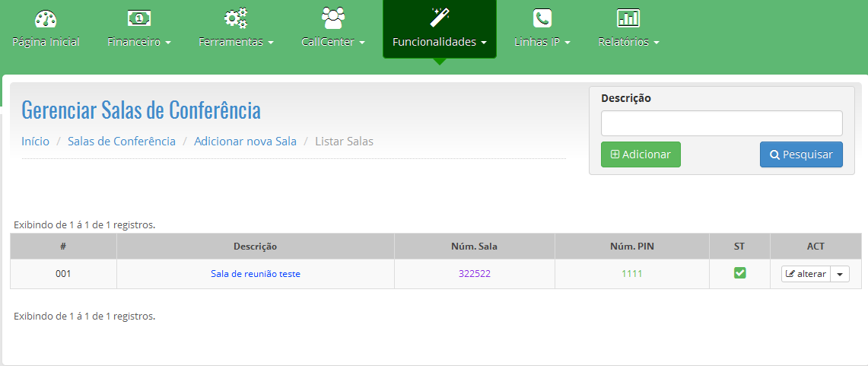Screen dimensions: 868x366
Task: Toggle the green ST status checkbox
Action: click(739, 273)
